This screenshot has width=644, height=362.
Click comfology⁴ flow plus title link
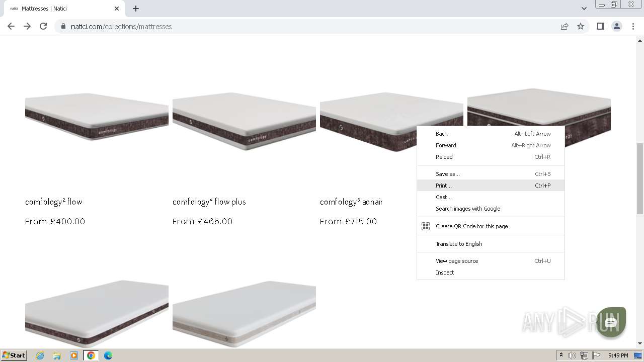(209, 202)
